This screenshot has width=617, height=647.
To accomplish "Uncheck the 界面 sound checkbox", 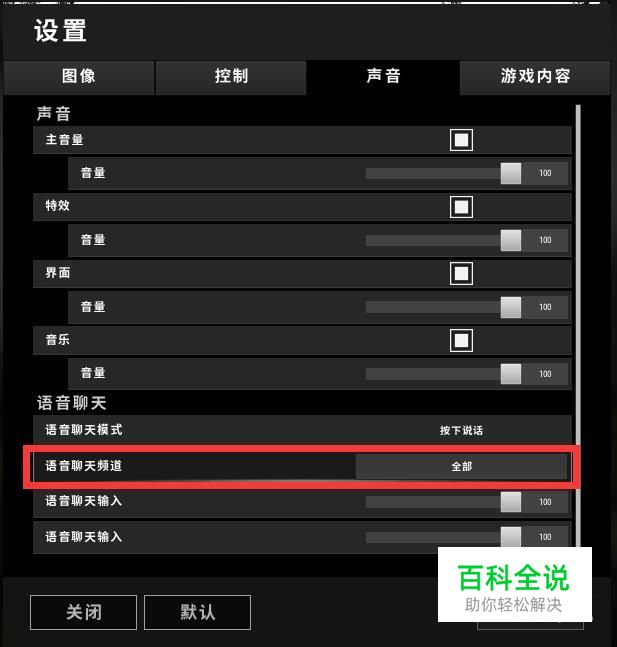I will click(x=461, y=274).
